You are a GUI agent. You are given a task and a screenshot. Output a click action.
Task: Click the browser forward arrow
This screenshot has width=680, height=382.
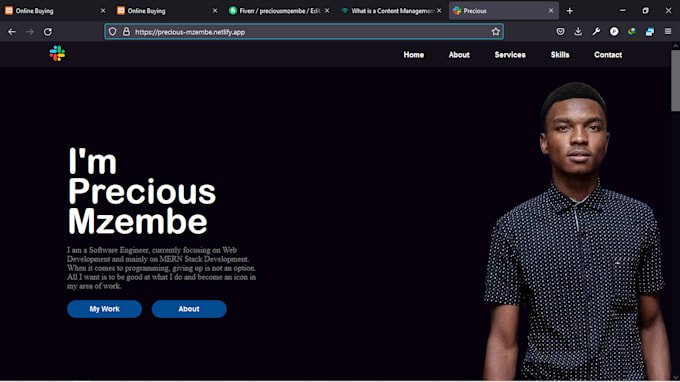pos(29,32)
